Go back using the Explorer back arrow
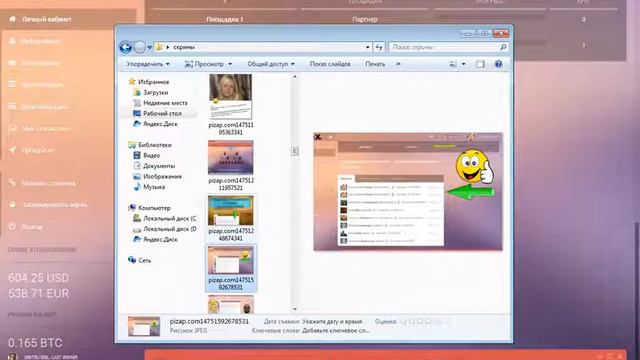This screenshot has height=360, width=640. click(125, 47)
